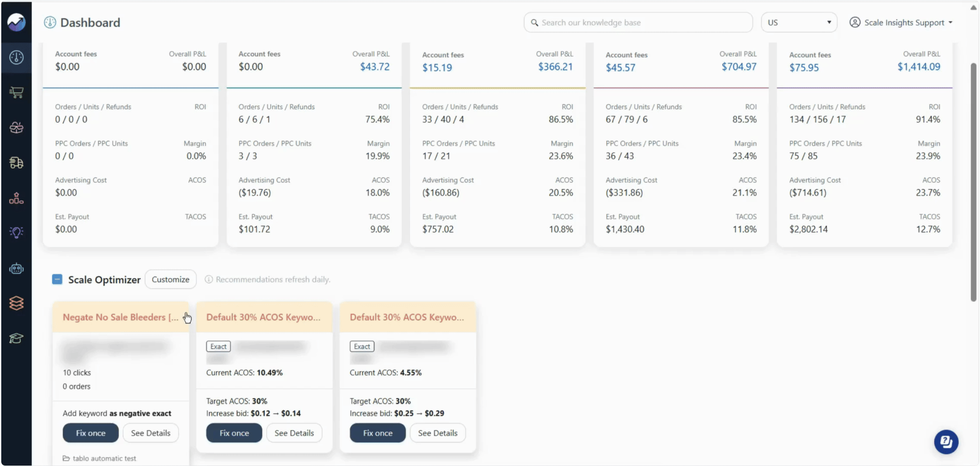Click Fix once on Negate No Sale Bleeders card
The width and height of the screenshot is (980, 466).
point(91,433)
